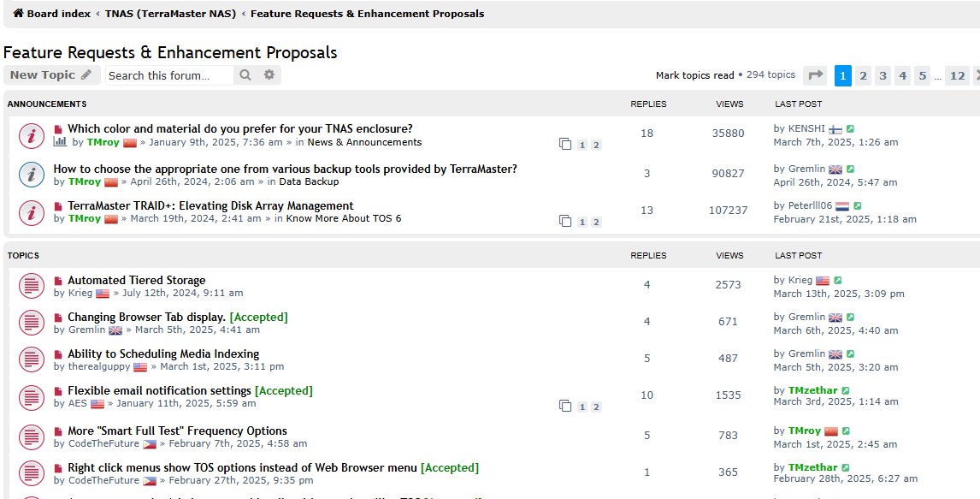Open Changing Browser Tab display topic
This screenshot has width=980, height=499.
pos(146,317)
